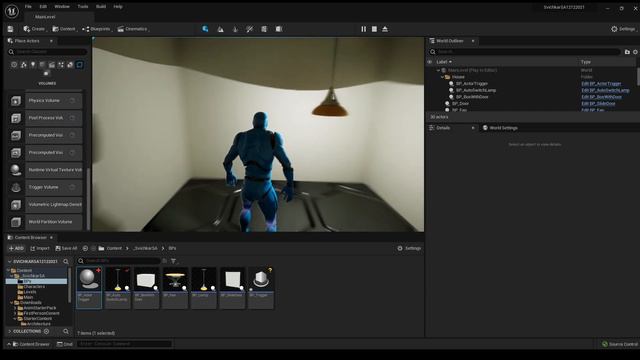Click the World Outliner search field

point(525,52)
